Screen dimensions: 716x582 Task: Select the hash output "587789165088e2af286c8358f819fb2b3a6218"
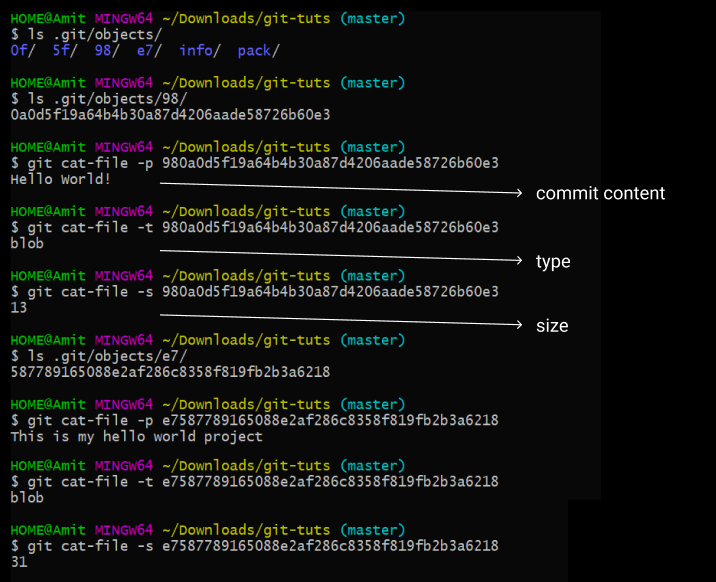click(x=170, y=372)
